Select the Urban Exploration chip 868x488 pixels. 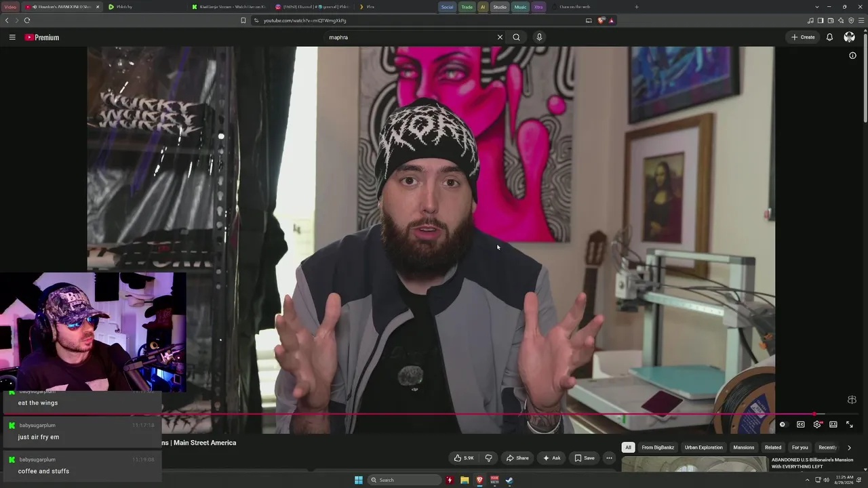704,447
